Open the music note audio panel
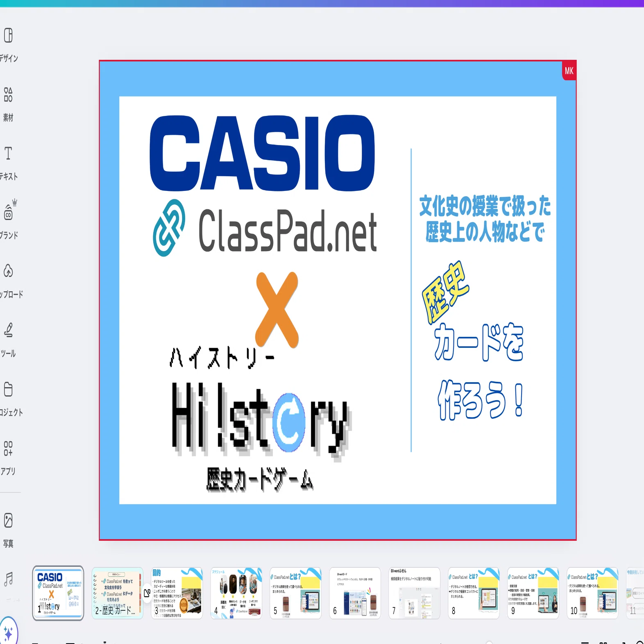644x644 pixels. point(8,579)
